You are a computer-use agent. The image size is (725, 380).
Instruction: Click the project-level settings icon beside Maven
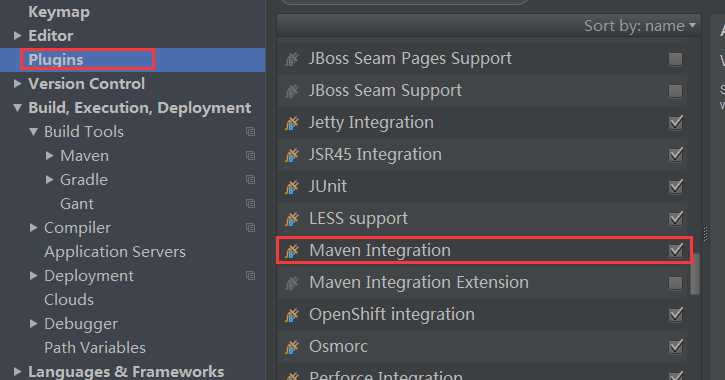tap(250, 156)
